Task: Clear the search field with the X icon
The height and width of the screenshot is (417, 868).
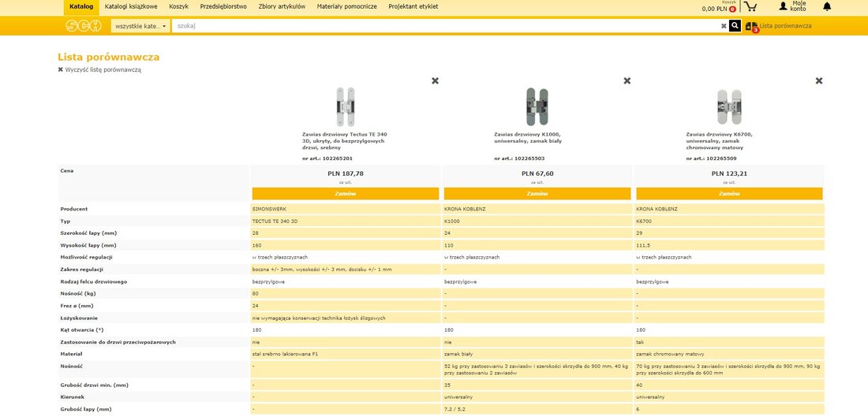Action: point(724,26)
